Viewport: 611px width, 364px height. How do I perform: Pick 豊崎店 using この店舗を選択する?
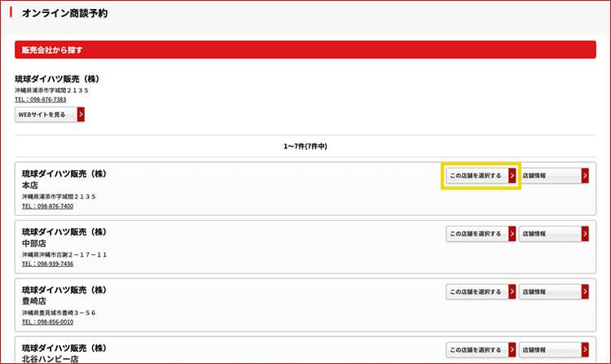481,292
